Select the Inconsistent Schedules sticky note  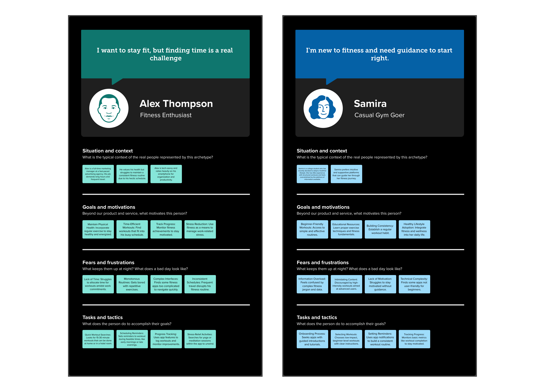click(200, 284)
